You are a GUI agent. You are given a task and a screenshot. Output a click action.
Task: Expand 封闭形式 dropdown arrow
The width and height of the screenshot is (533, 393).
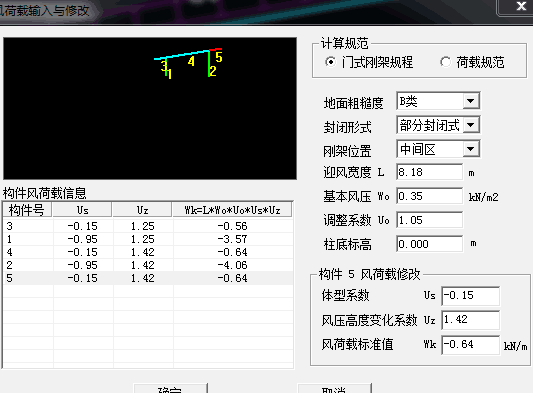pos(471,125)
